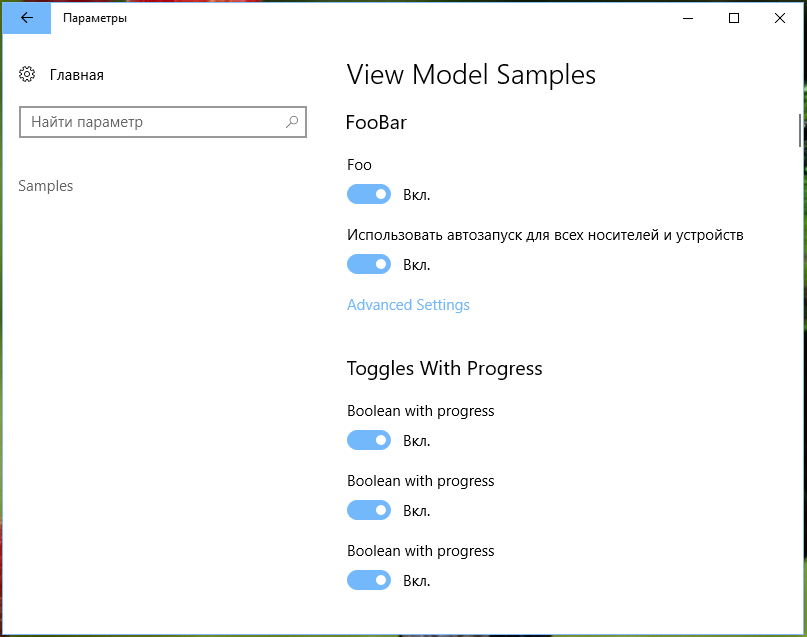Click the View Model Samples page title
Image resolution: width=807 pixels, height=637 pixels.
471,75
